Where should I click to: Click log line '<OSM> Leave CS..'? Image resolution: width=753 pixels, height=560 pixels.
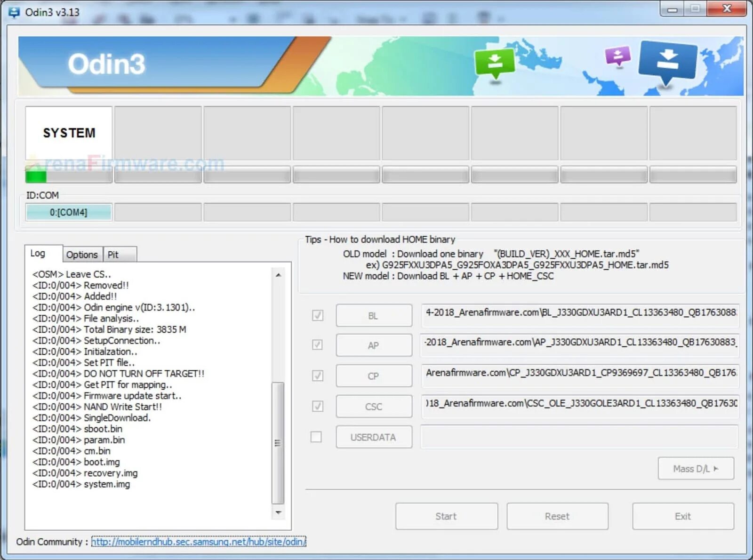tap(72, 274)
